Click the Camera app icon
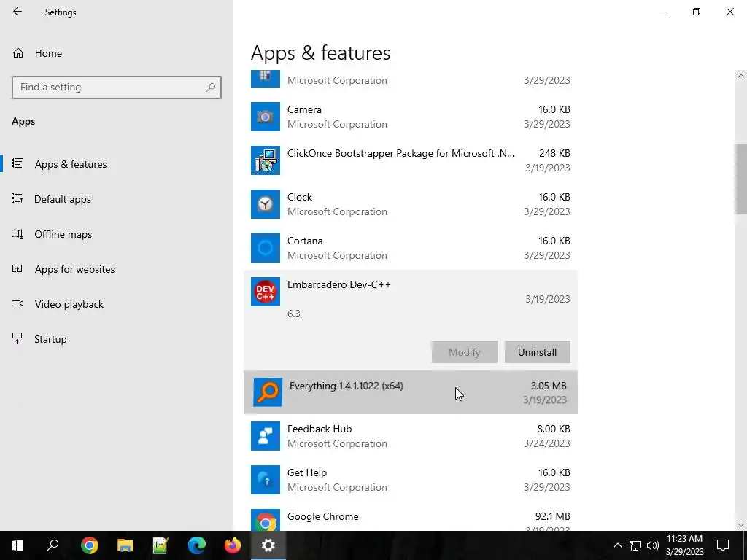Viewport: 747px width, 560px height. point(266,117)
